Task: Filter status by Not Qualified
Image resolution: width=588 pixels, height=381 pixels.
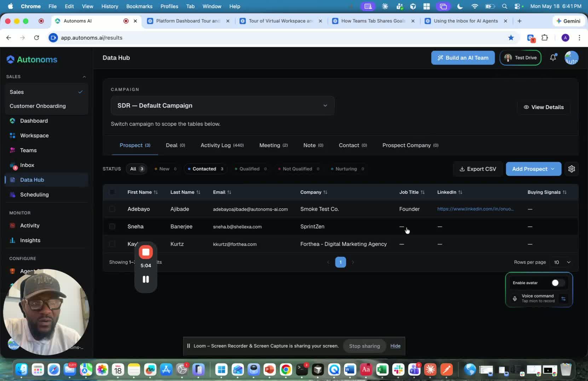Action: [299, 169]
